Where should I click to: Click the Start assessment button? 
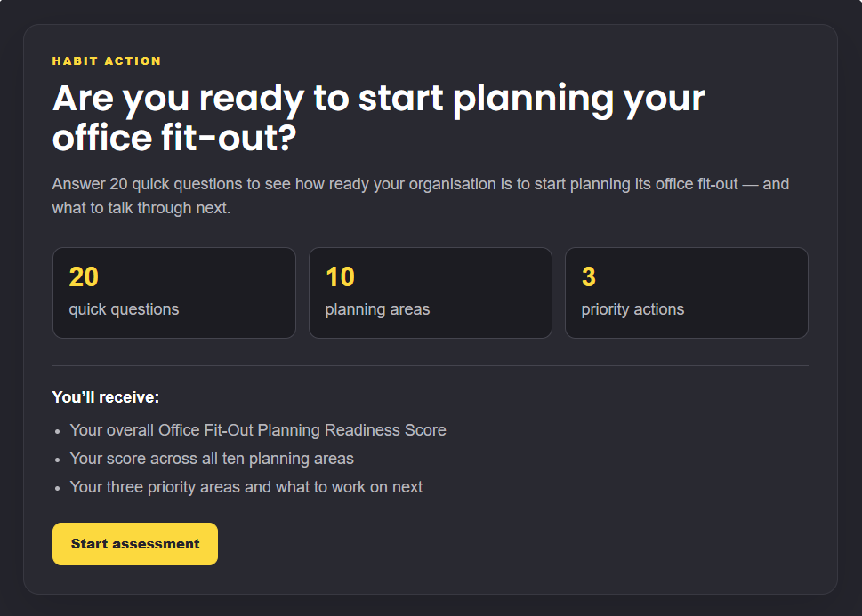point(134,543)
